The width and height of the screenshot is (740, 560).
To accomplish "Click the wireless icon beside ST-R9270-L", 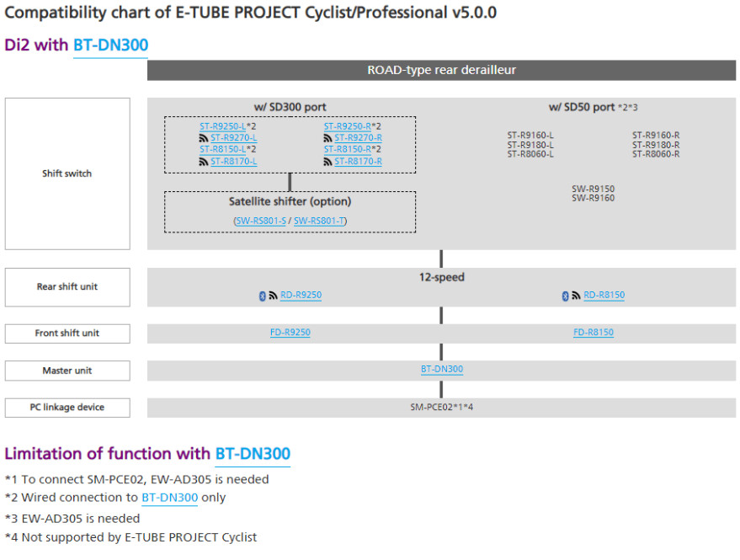I will [204, 138].
